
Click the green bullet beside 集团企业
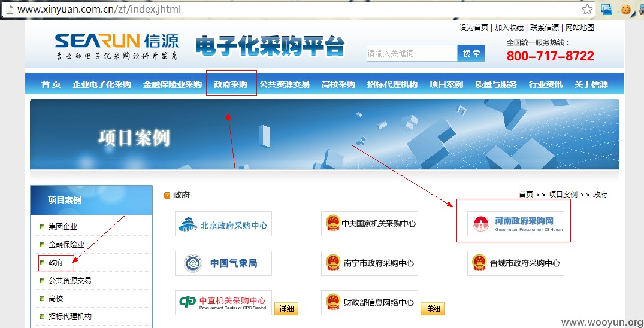(41, 227)
